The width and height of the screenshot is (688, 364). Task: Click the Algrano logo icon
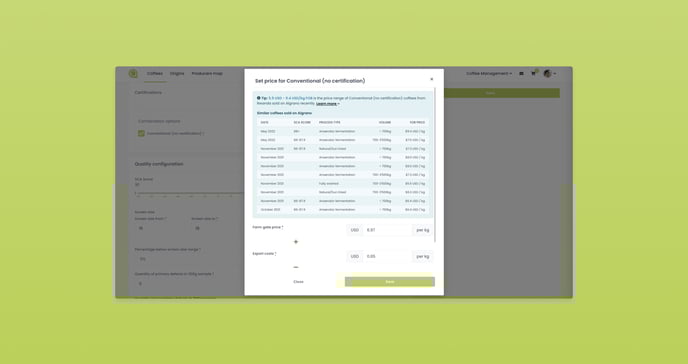(133, 74)
